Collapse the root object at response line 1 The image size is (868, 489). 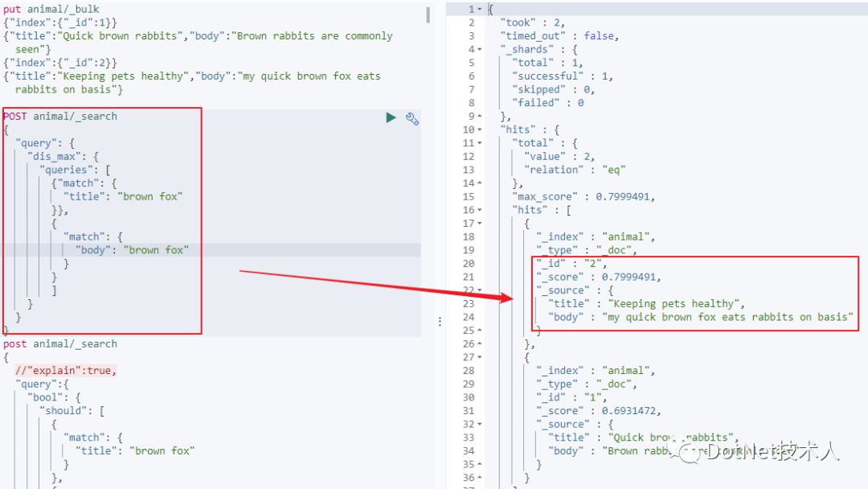(x=480, y=9)
